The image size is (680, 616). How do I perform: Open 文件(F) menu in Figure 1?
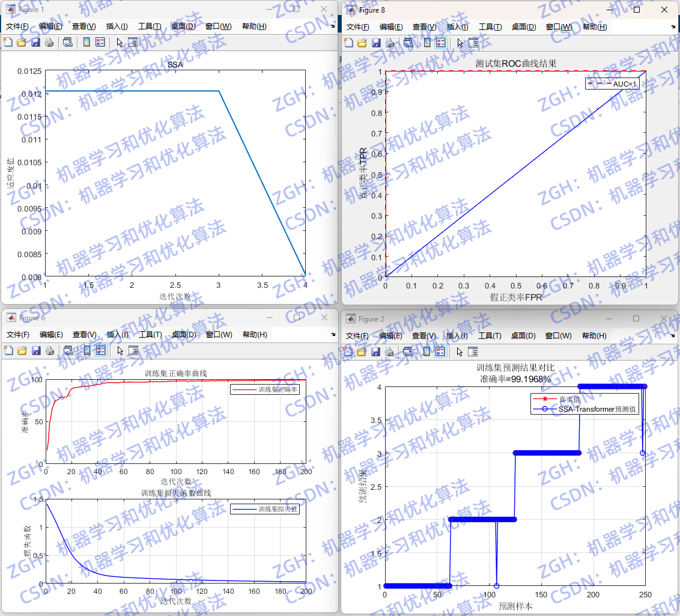pyautogui.click(x=17, y=26)
